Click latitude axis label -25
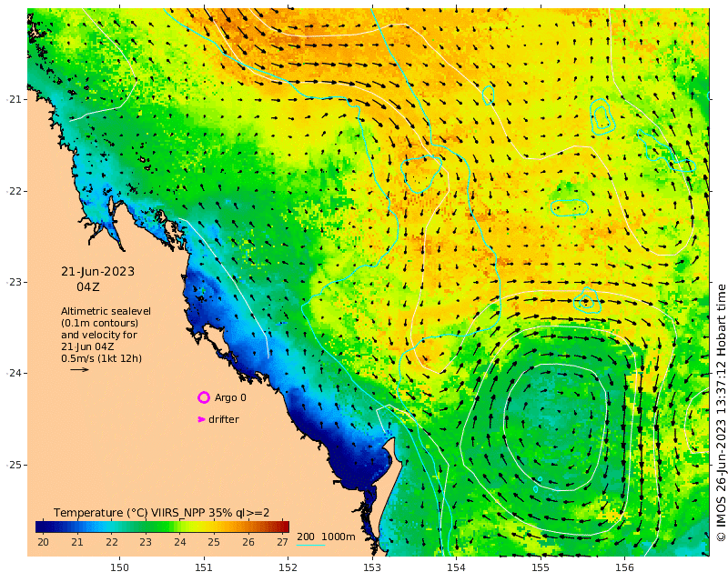The image size is (728, 582). 14,465
